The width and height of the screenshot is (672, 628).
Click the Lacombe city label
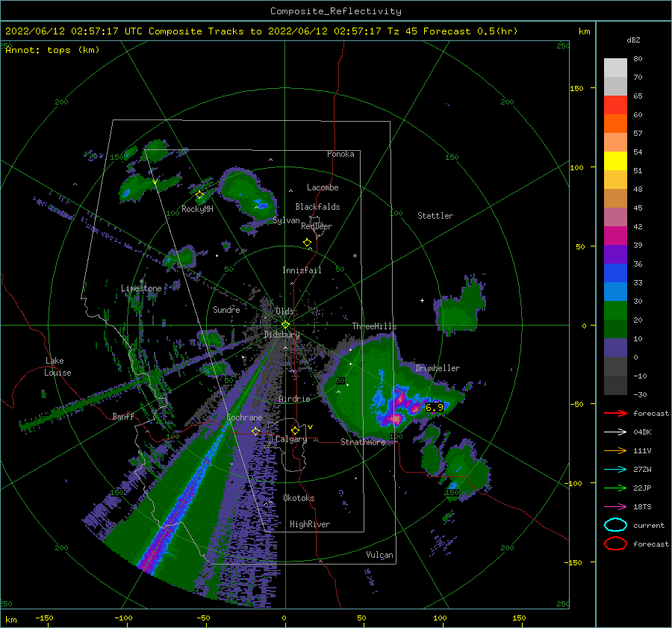click(323, 187)
